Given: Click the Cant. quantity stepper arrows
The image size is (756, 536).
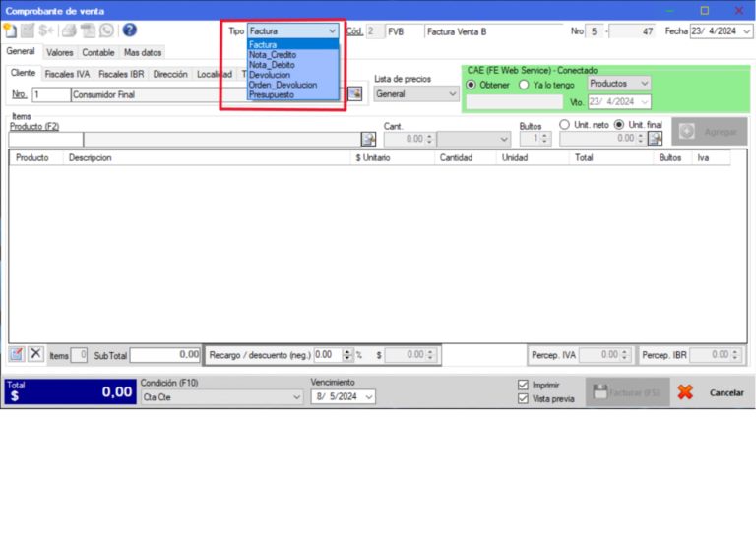Looking at the screenshot, I should [429, 140].
